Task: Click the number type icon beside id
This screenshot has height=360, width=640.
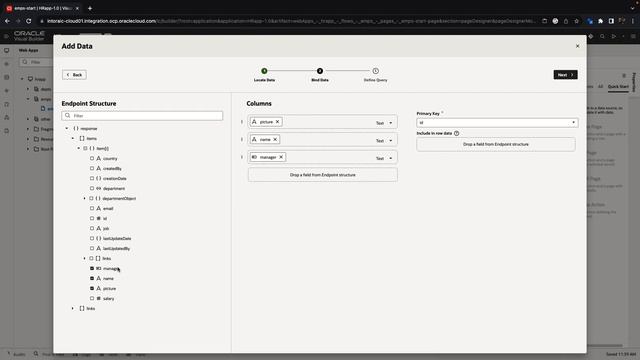Action: pyautogui.click(x=98, y=218)
